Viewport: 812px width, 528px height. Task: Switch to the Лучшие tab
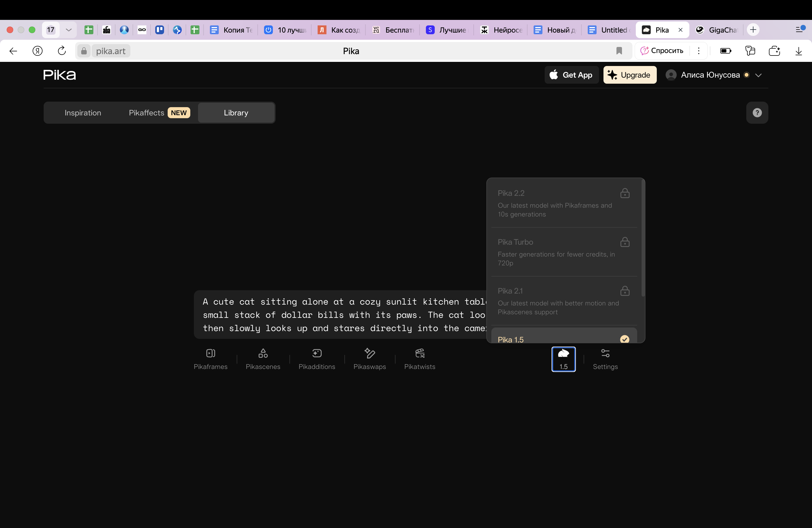tap(447, 30)
